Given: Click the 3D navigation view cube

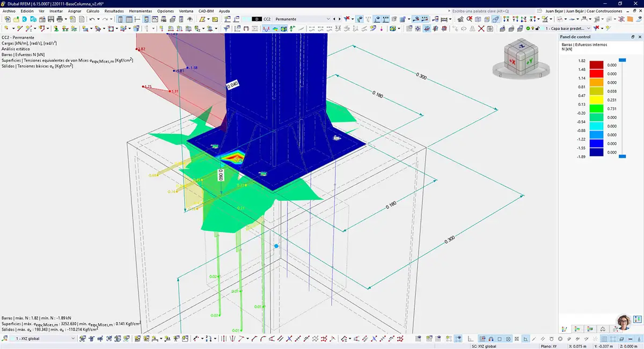Looking at the screenshot, I should 520,59.
